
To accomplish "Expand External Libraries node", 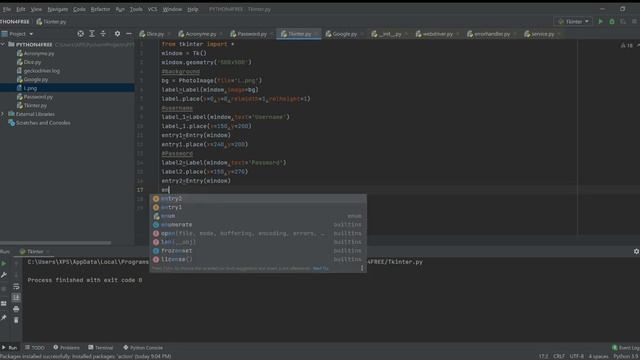I will point(3,114).
